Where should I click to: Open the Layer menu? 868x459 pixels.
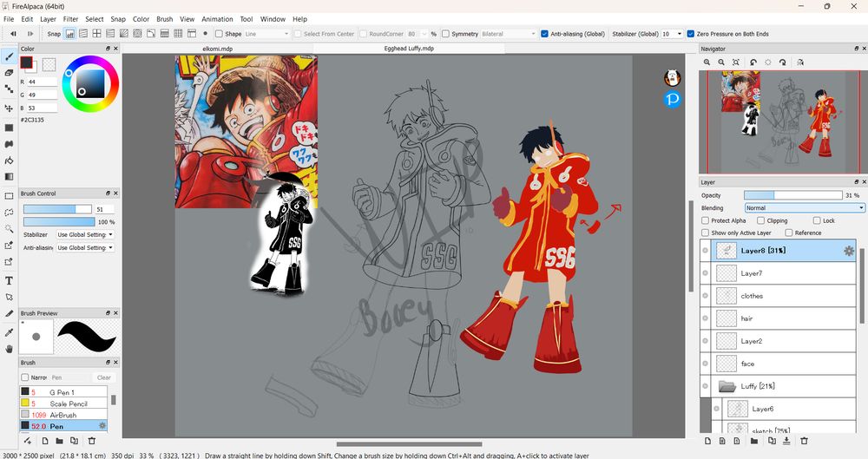point(48,19)
